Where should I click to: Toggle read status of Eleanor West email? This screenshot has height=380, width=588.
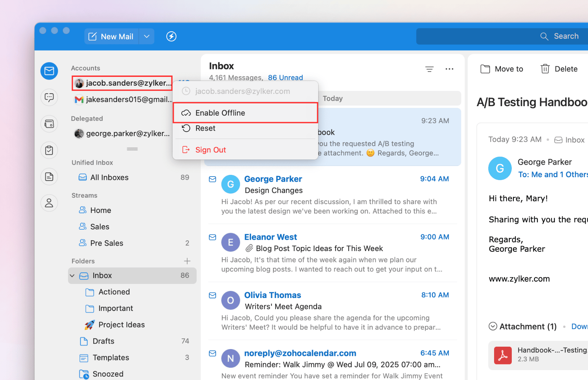(x=212, y=237)
